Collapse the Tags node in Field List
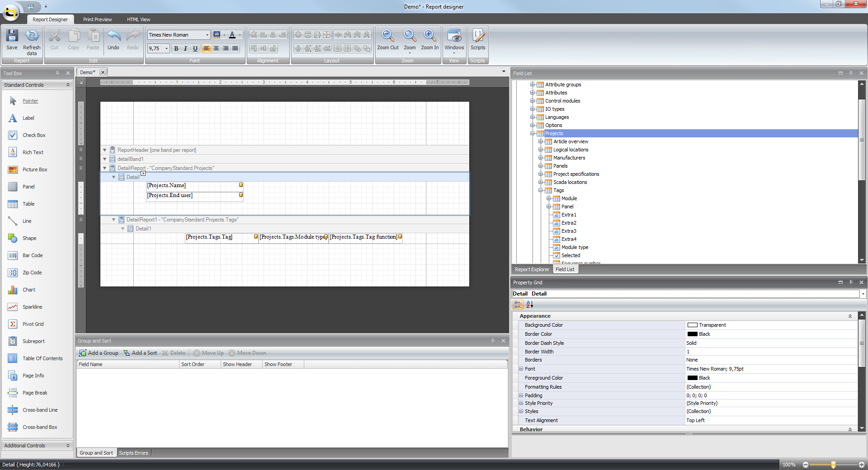Image resolution: width=868 pixels, height=470 pixels. click(541, 190)
